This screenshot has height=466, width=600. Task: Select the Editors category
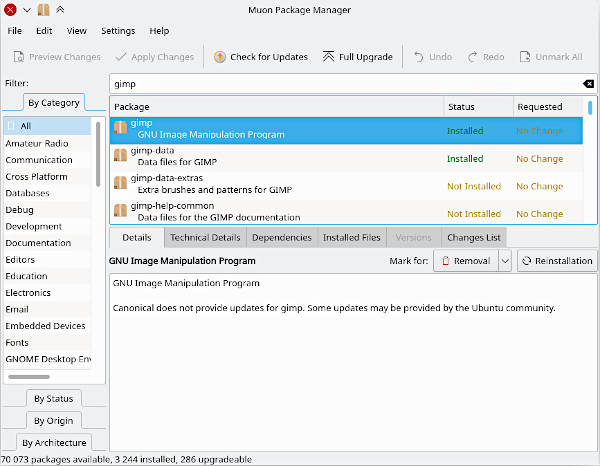pyautogui.click(x=47, y=260)
